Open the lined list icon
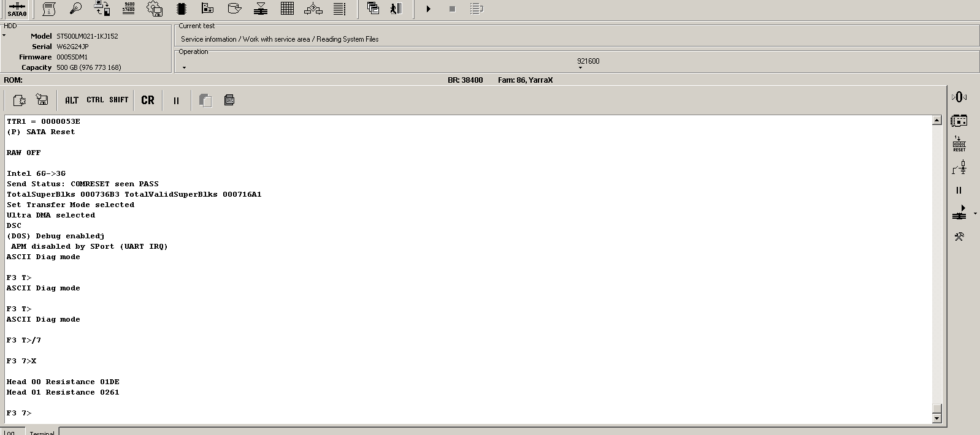 pyautogui.click(x=339, y=9)
